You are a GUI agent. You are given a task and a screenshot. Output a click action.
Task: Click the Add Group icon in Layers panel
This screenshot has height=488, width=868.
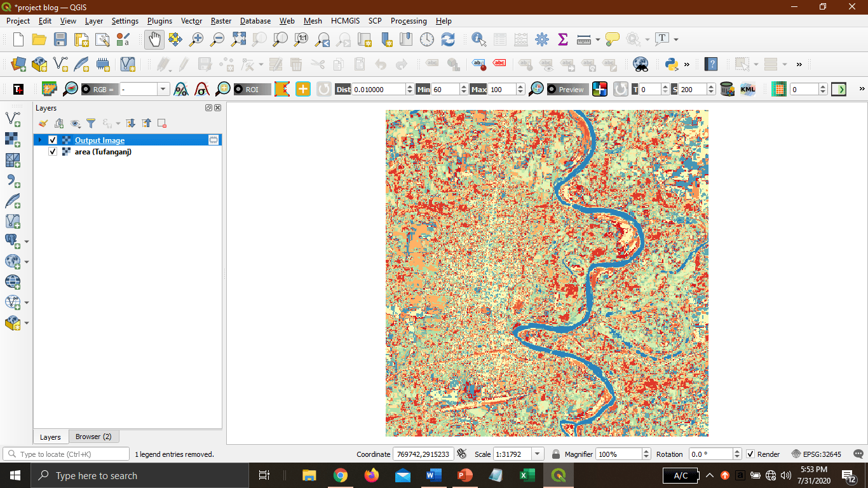(58, 123)
